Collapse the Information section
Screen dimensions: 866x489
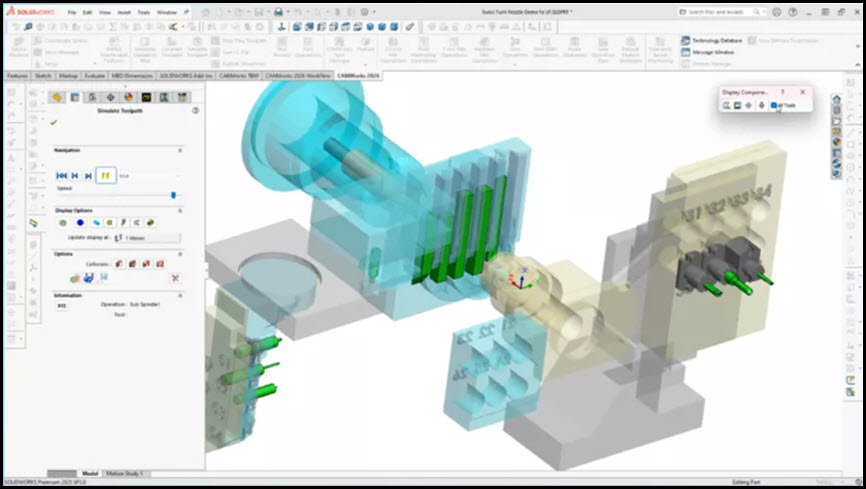(x=180, y=296)
